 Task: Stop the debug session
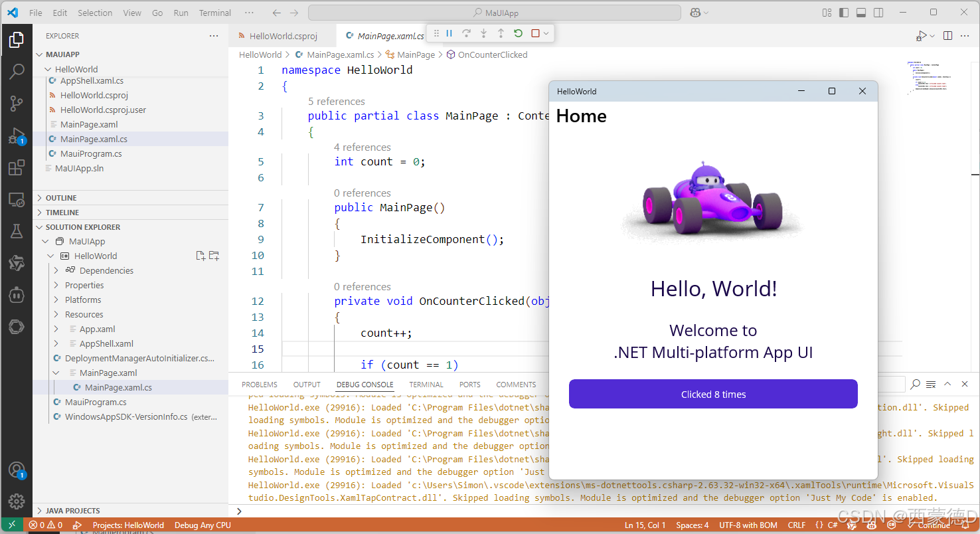point(535,33)
